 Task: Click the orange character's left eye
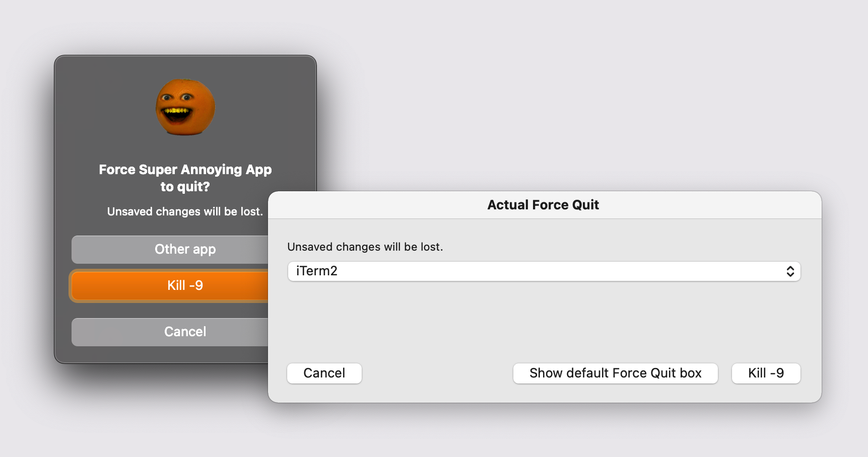click(166, 98)
